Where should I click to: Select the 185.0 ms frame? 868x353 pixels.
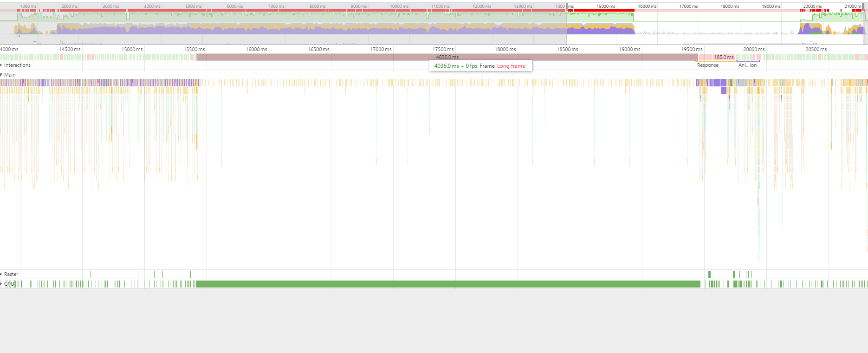pos(724,57)
